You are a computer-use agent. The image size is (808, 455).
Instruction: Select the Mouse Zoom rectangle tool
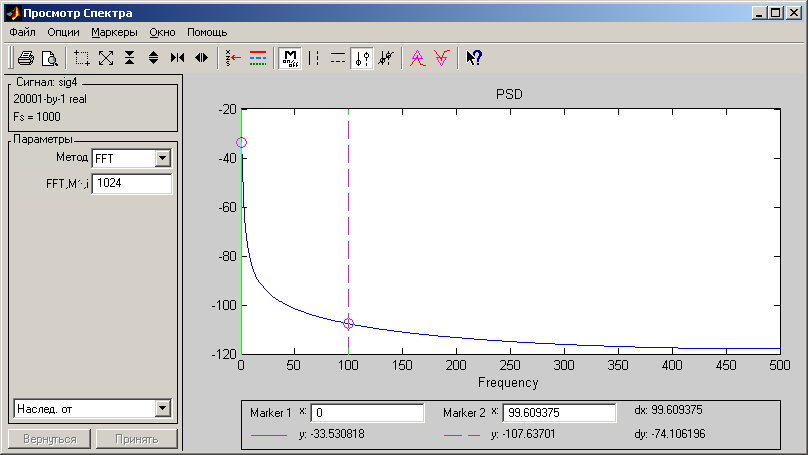pos(82,58)
